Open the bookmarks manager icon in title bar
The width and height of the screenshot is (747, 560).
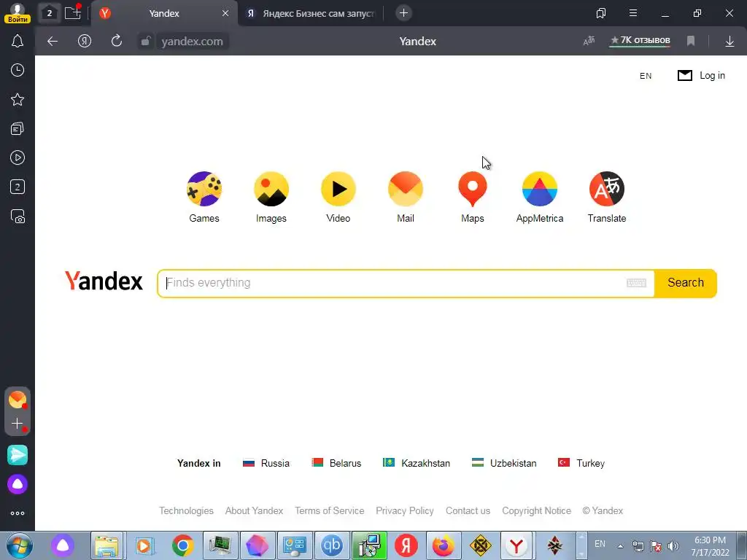pyautogui.click(x=601, y=13)
